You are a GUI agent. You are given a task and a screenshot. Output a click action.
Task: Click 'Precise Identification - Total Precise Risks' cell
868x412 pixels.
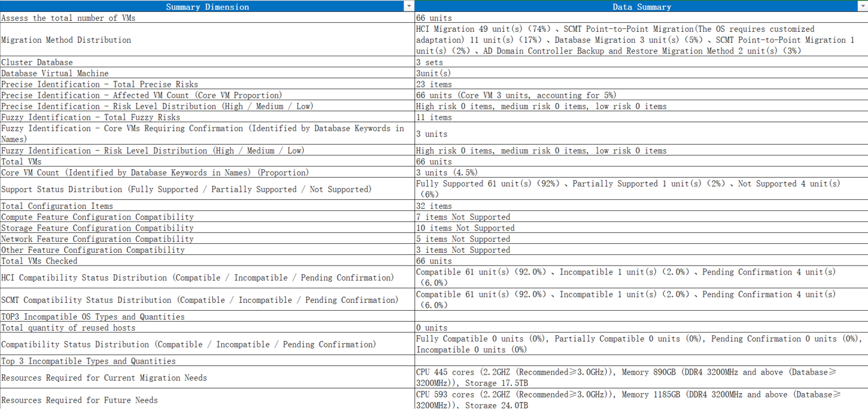(207, 85)
